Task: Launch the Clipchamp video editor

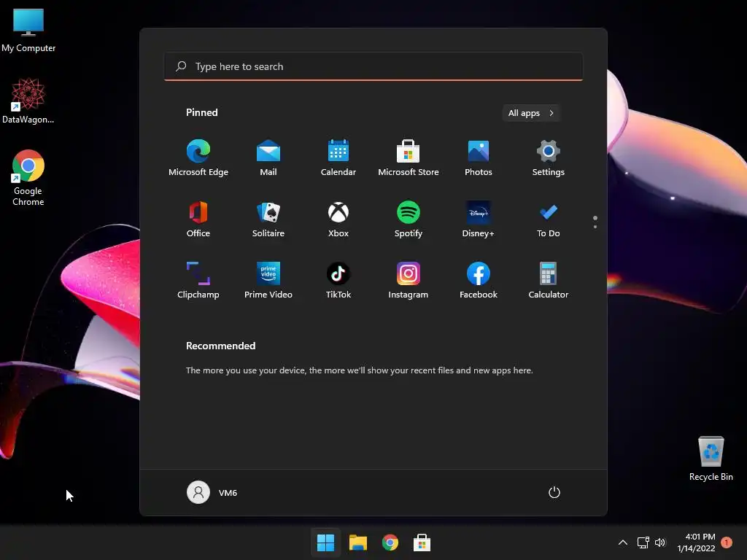Action: pyautogui.click(x=198, y=281)
